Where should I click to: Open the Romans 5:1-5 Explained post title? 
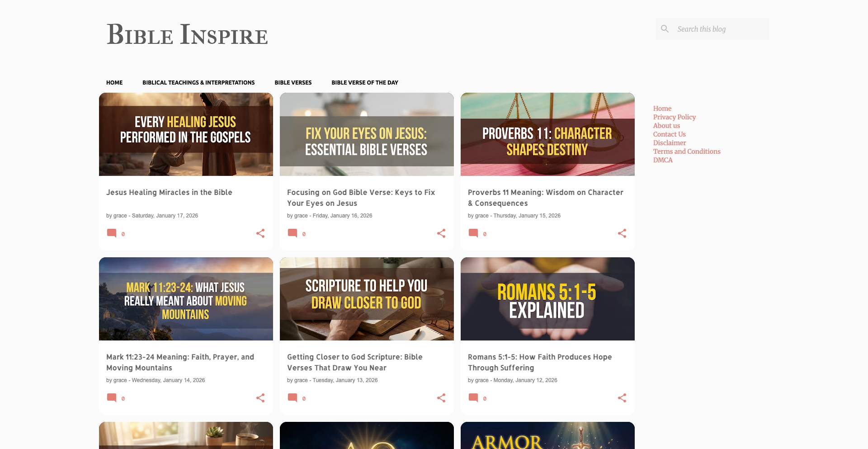540,362
